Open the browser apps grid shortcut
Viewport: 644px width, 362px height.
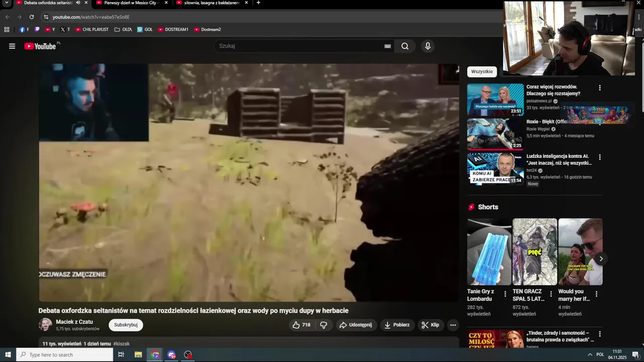7,30
